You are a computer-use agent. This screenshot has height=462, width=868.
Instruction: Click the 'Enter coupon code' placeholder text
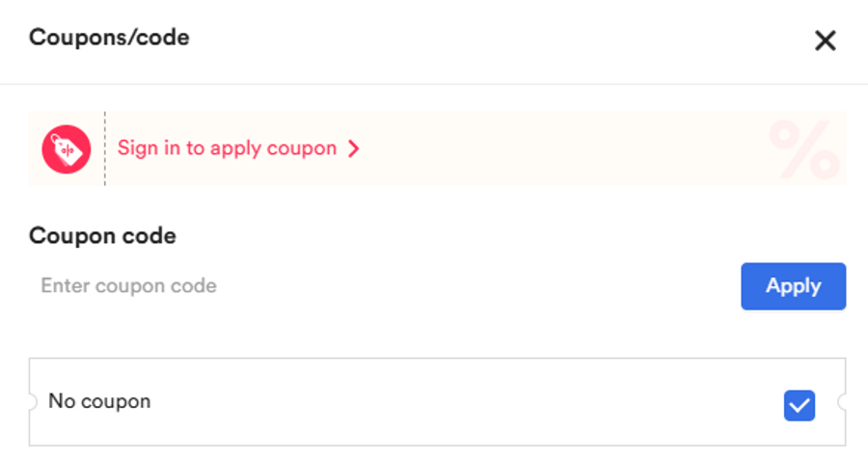[128, 286]
